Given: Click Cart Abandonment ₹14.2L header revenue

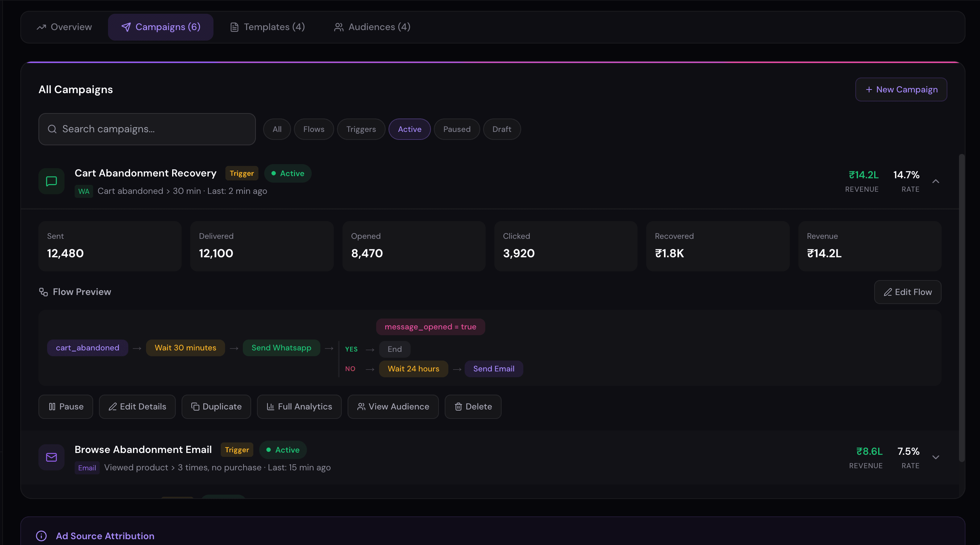Looking at the screenshot, I should point(864,175).
